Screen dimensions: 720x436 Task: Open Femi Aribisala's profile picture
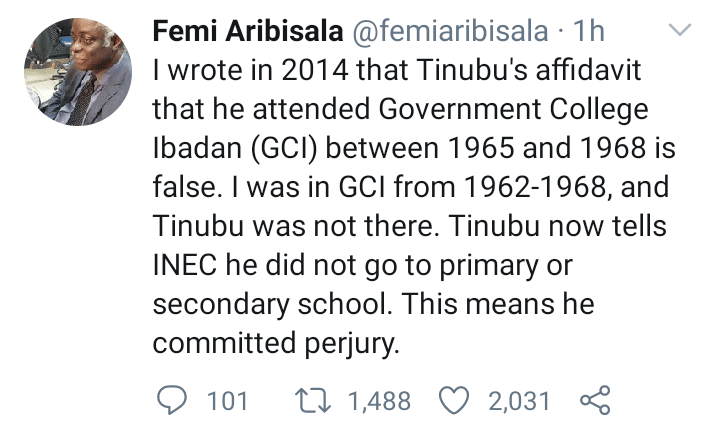pyautogui.click(x=78, y=72)
